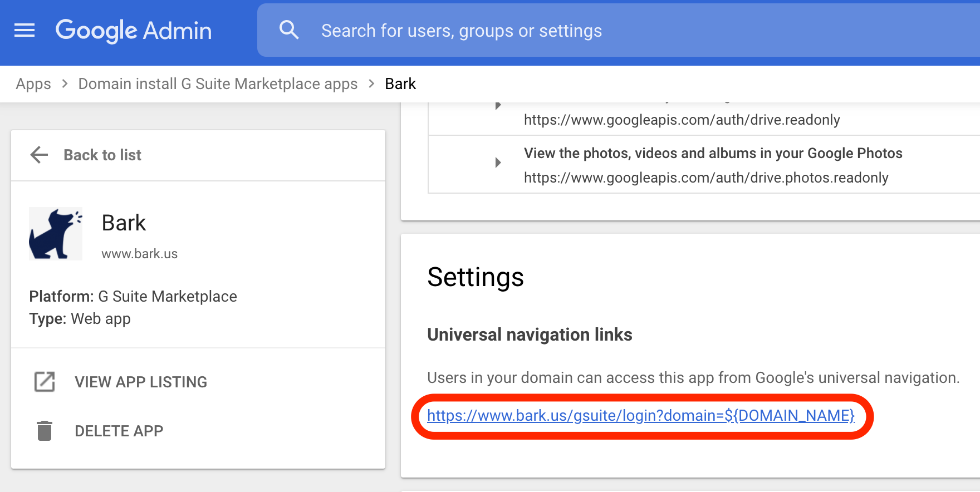Screen dimensions: 980x492
Task: Click the trash can icon
Action: click(45, 431)
